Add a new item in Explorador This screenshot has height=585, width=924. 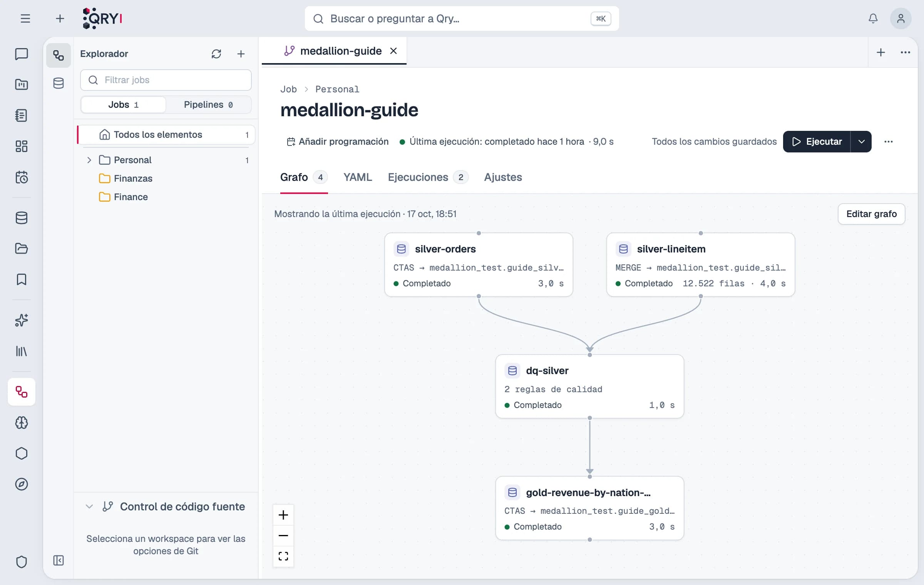click(241, 54)
